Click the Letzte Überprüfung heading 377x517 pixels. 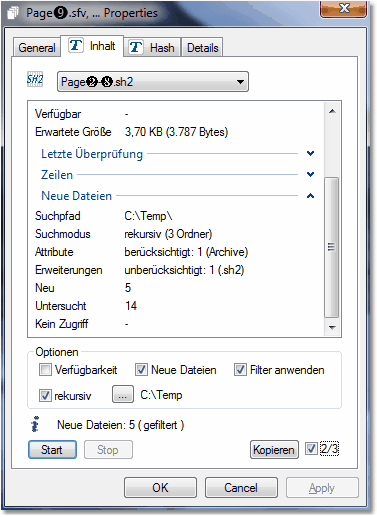pyautogui.click(x=92, y=154)
